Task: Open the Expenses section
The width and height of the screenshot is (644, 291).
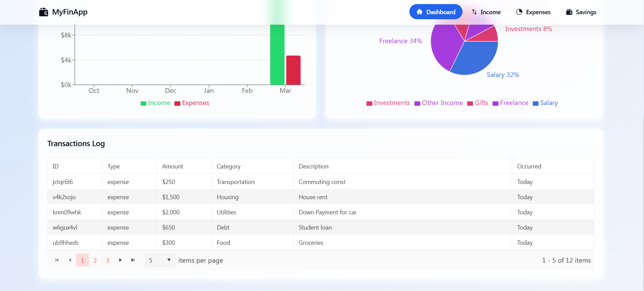Action: [533, 12]
